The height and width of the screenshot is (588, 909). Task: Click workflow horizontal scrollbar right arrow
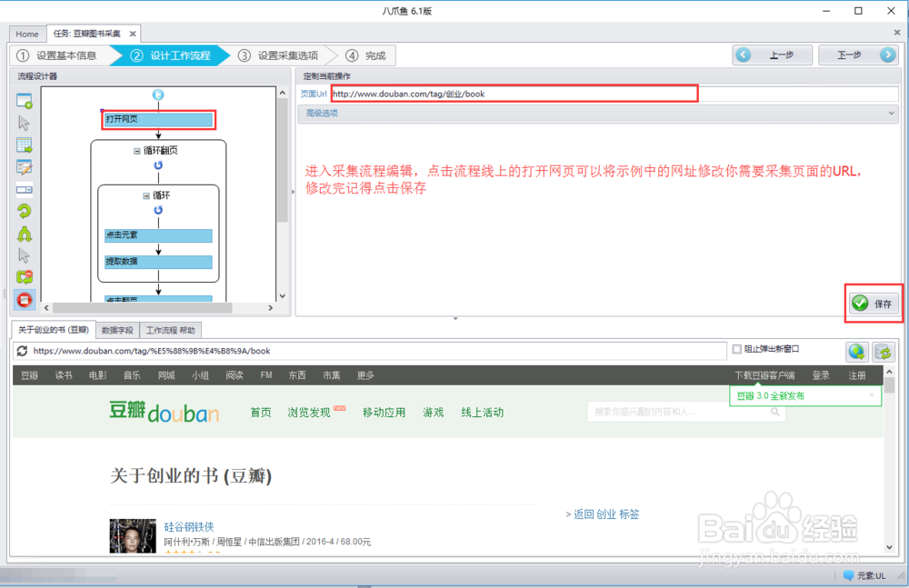(270, 308)
